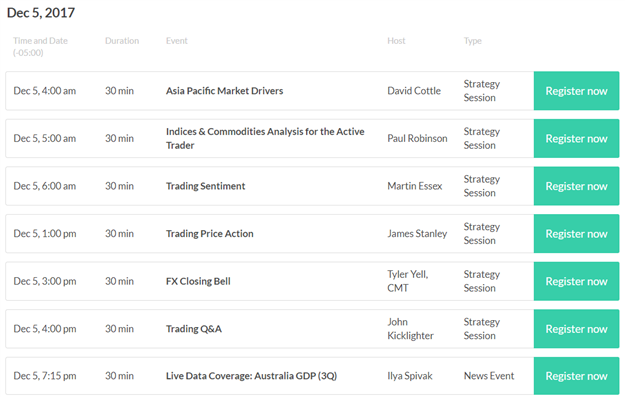The image size is (625, 398).
Task: Click the Dec 5, 6:00 am time cell
Action: tap(45, 186)
